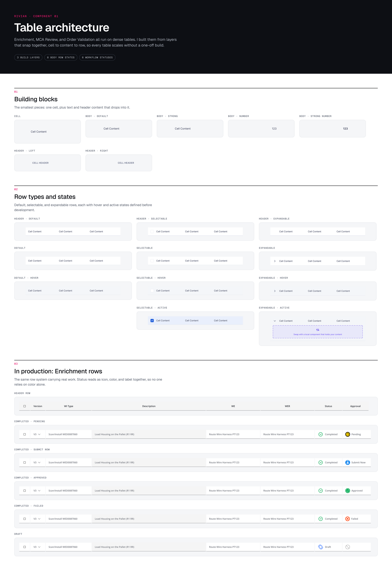Click the Approval column header
This screenshot has width=392, height=573.
[x=355, y=406]
